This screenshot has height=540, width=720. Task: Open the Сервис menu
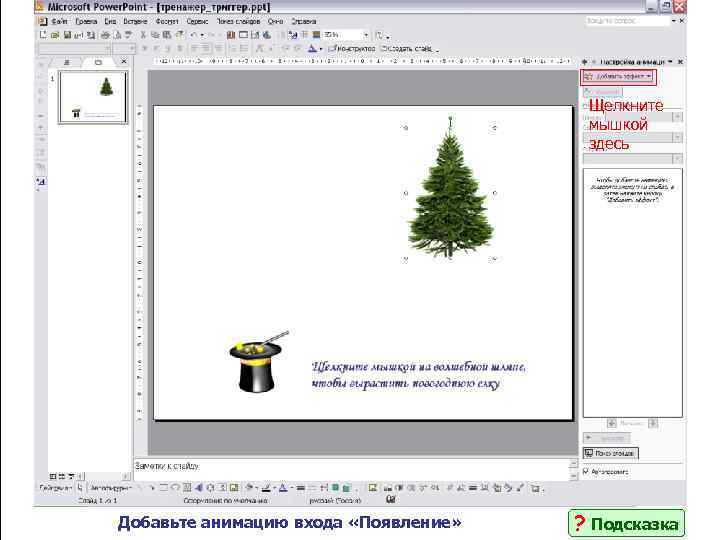pyautogui.click(x=197, y=21)
